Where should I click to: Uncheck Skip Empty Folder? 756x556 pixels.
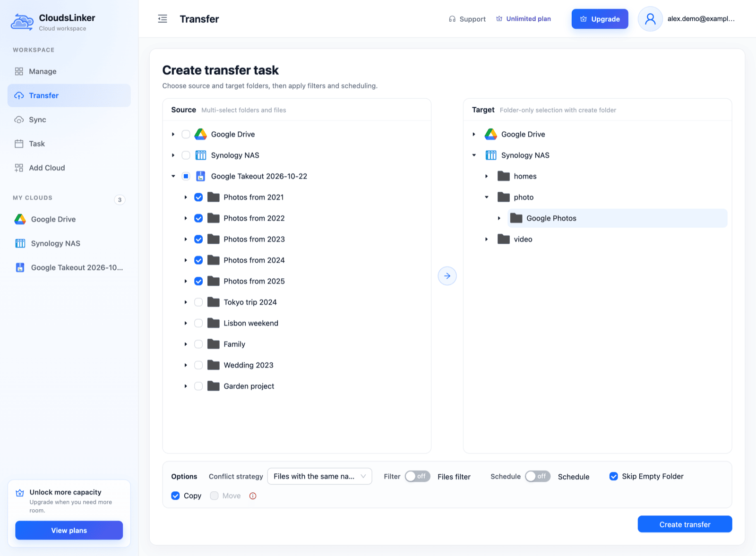coord(613,476)
